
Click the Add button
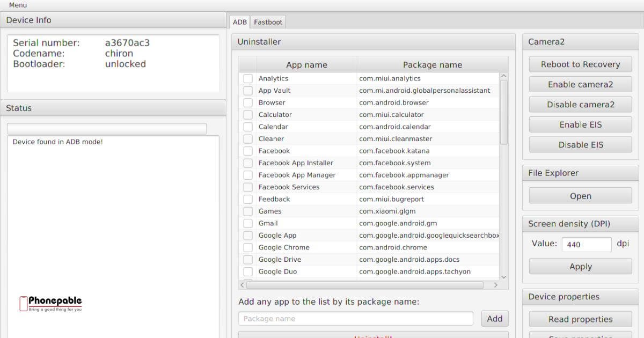coord(495,319)
